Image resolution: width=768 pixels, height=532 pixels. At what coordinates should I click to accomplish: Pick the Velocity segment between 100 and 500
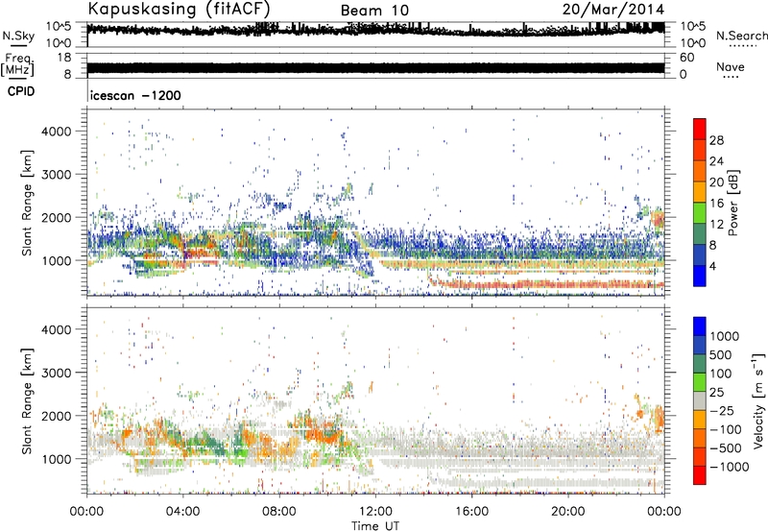pyautogui.click(x=700, y=364)
